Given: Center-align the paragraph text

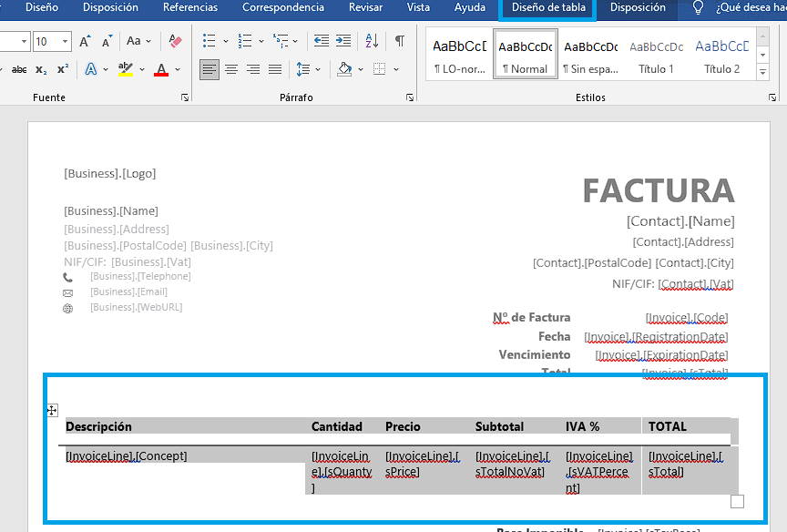Looking at the screenshot, I should click(231, 69).
